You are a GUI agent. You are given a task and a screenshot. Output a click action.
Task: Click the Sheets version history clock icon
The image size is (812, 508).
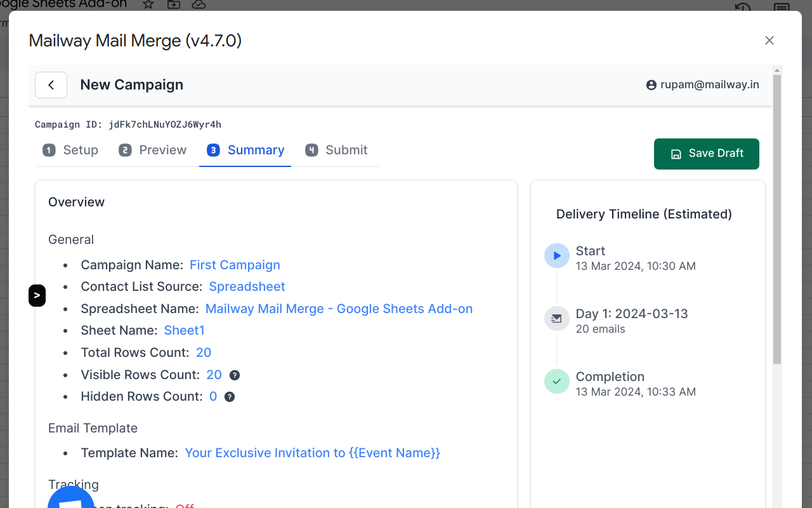(x=743, y=6)
